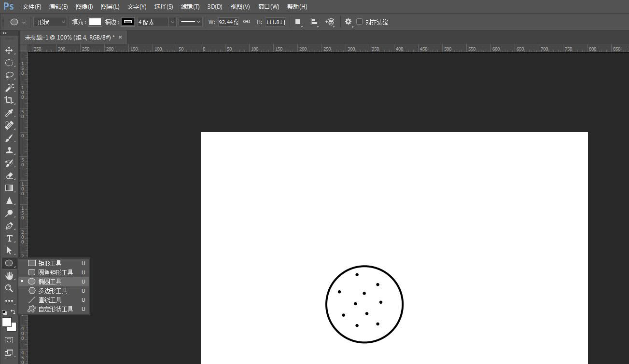Viewport: 629px width, 364px height.
Task: Click the 填充 fill color swatch
Action: point(95,22)
